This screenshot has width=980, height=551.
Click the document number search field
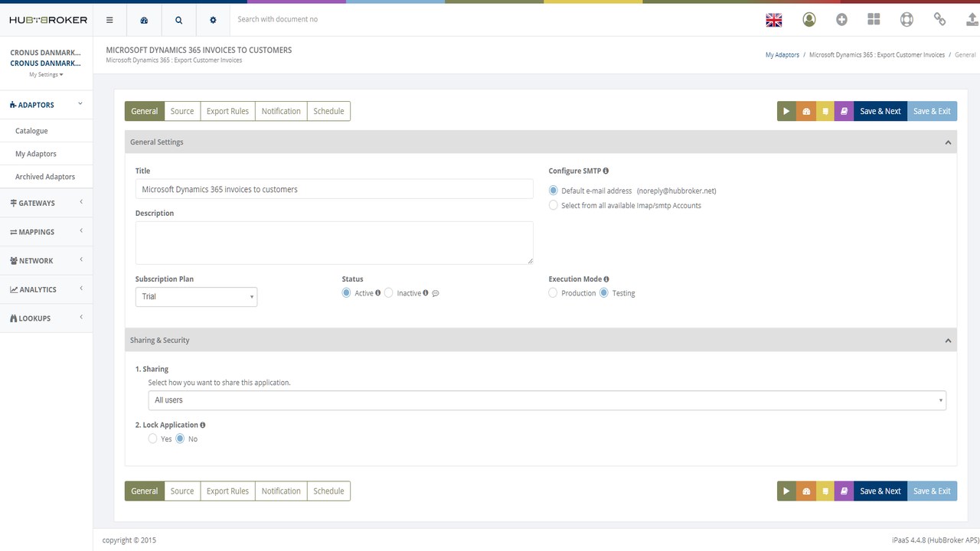tap(490, 19)
